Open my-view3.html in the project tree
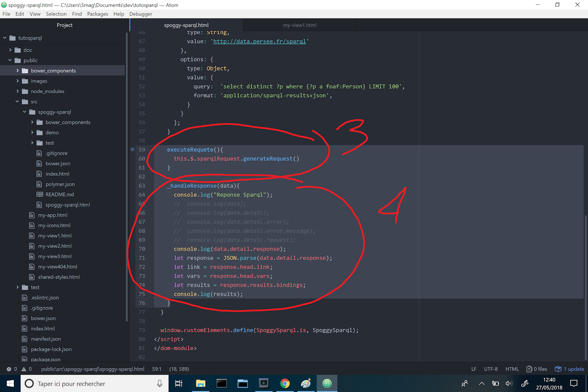This screenshot has height=392, width=588. click(x=55, y=256)
